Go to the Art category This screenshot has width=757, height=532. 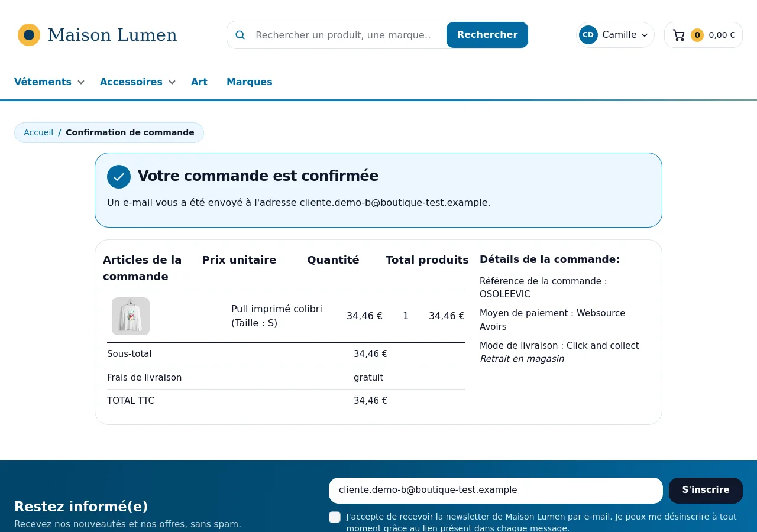199,82
